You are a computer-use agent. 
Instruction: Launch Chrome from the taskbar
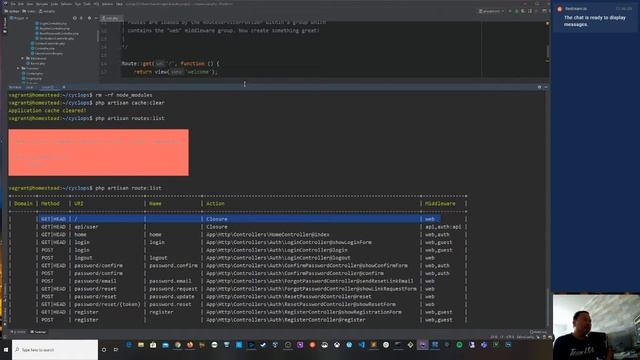(x=178, y=345)
